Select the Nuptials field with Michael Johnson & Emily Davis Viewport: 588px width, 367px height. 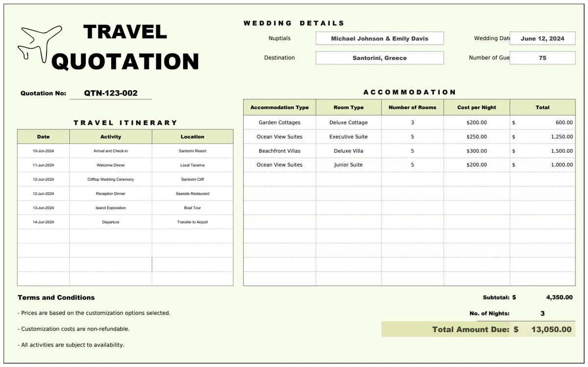pos(380,38)
